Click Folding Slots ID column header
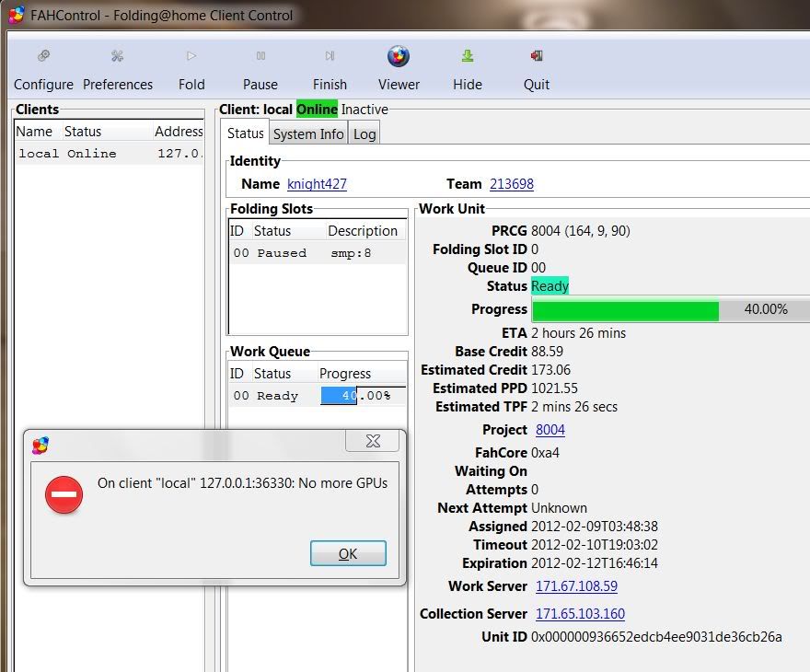The width and height of the screenshot is (810, 672). (x=238, y=231)
